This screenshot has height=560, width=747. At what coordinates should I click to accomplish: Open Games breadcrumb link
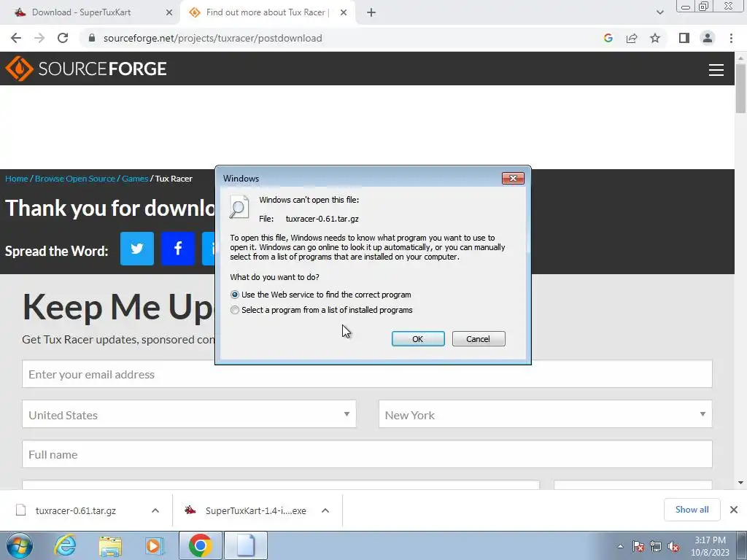(x=135, y=179)
